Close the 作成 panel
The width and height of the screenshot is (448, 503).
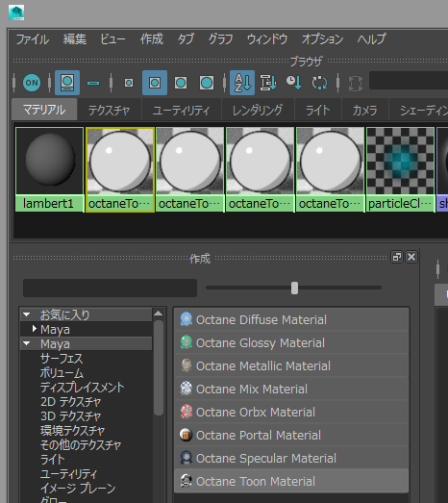[411, 258]
